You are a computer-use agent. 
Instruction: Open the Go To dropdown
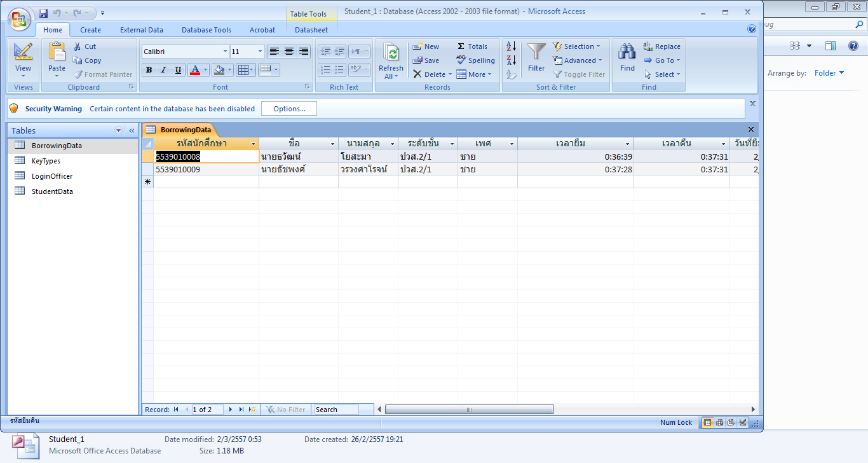tap(661, 60)
